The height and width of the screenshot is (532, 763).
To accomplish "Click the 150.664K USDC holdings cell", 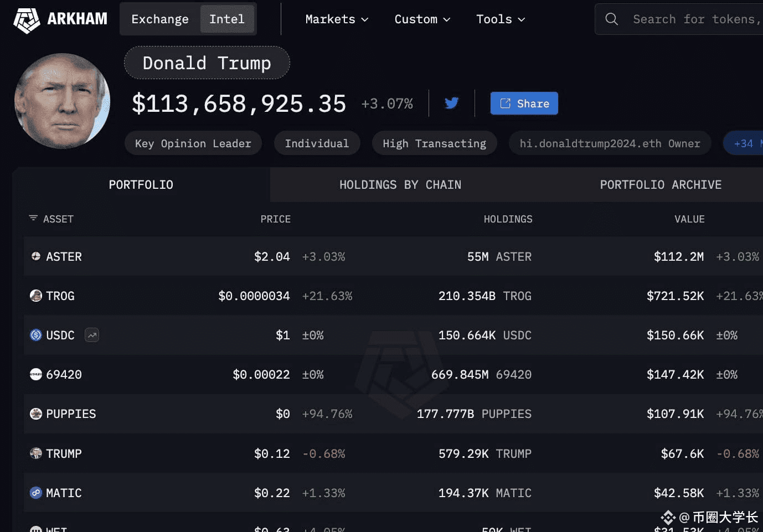I will point(485,335).
